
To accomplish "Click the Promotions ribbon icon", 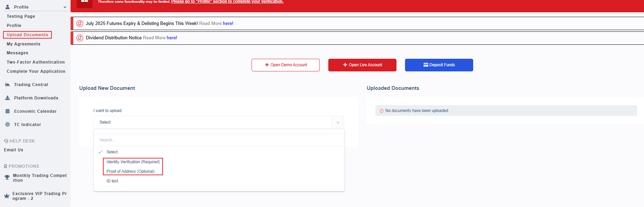I will click(5, 166).
